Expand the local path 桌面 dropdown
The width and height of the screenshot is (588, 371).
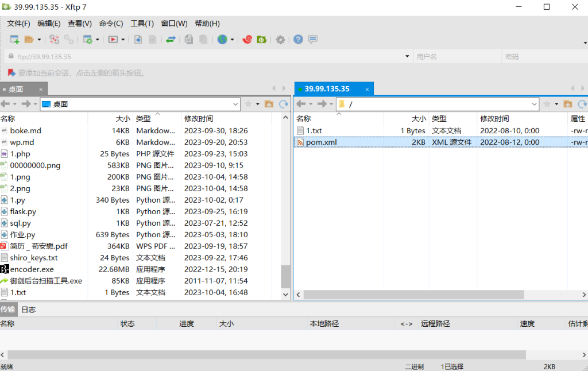coord(235,104)
